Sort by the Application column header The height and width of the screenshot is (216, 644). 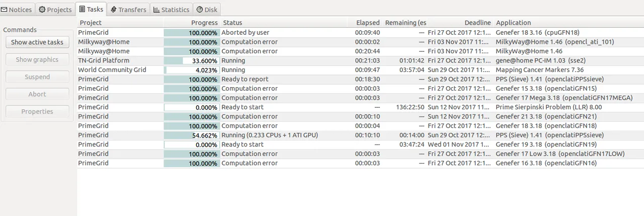pyautogui.click(x=569, y=23)
